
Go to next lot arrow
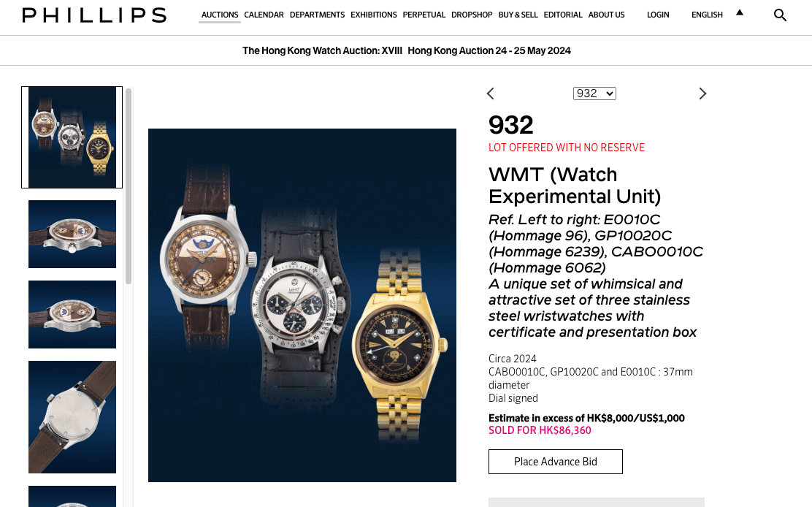pos(702,94)
